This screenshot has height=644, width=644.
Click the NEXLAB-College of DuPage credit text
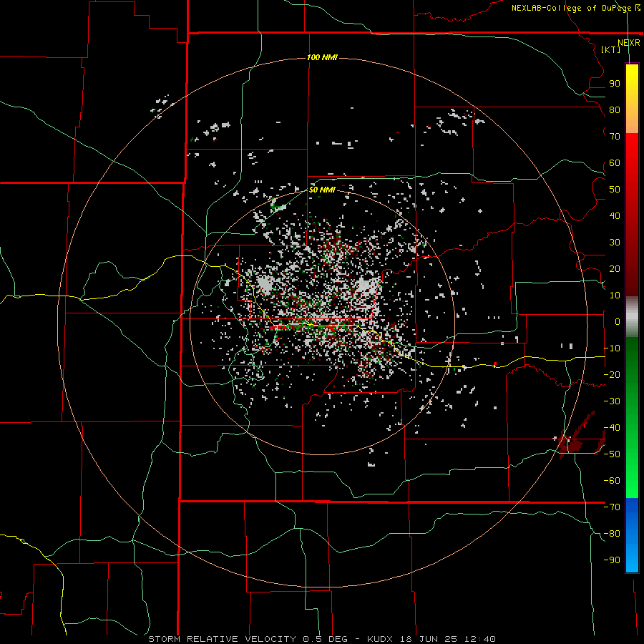[x=575, y=8]
